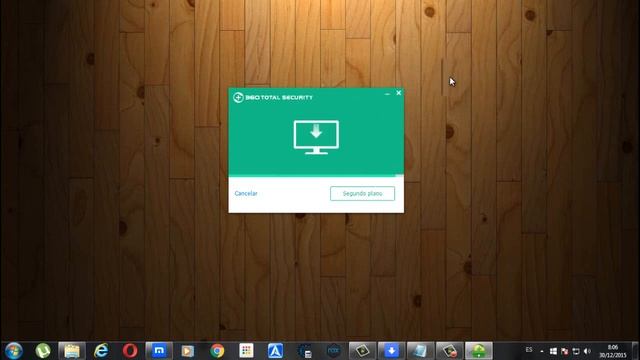This screenshot has height=360, width=640.
Task: Open the network tray icon
Action: pyautogui.click(x=576, y=351)
